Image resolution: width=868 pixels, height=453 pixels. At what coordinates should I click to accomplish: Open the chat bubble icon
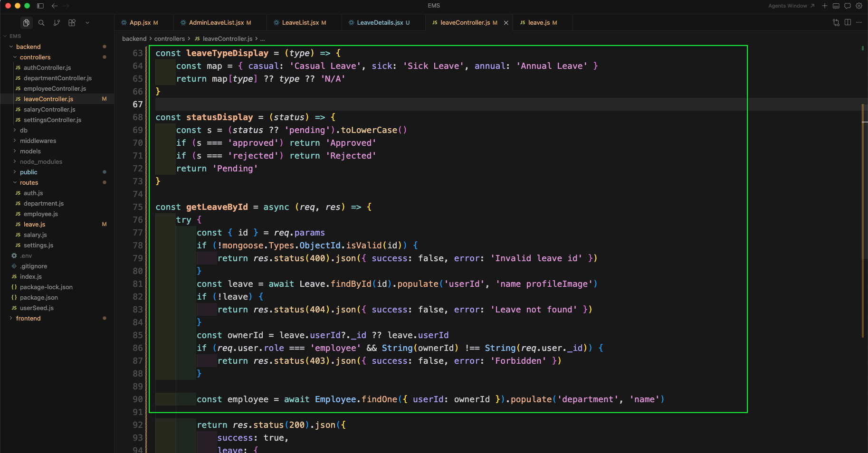coord(848,6)
